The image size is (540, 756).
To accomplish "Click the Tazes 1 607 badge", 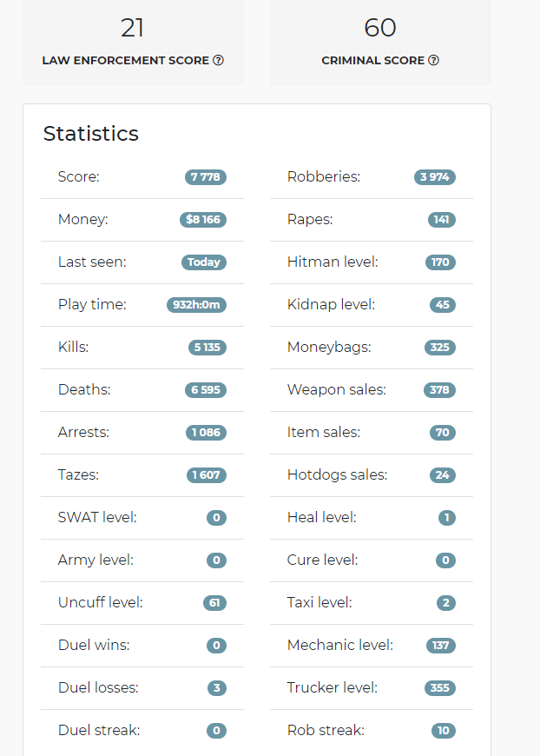I will [x=206, y=475].
